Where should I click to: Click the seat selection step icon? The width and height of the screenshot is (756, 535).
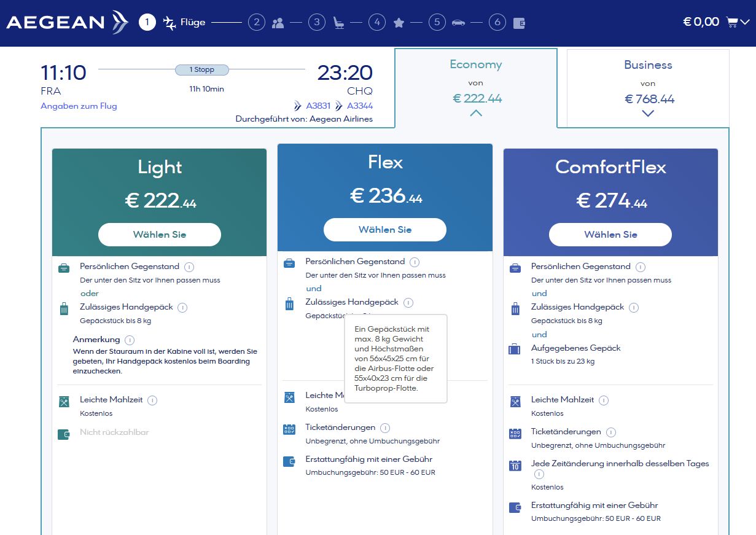[338, 23]
